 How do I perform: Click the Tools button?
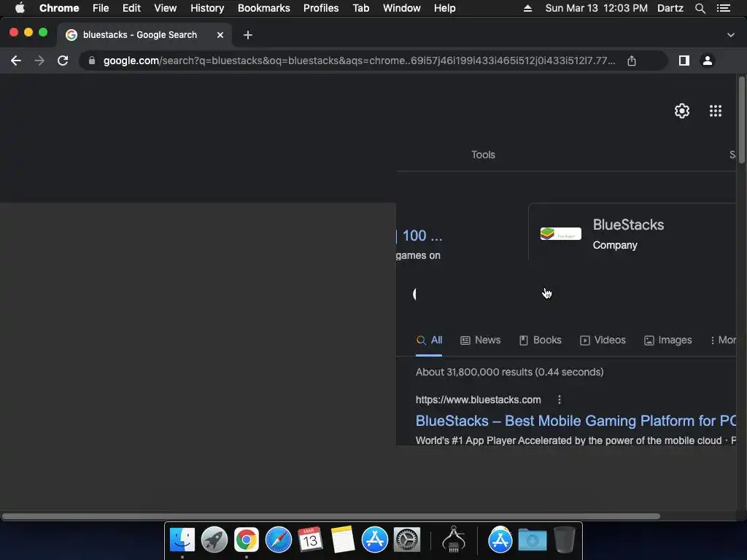coord(483,155)
